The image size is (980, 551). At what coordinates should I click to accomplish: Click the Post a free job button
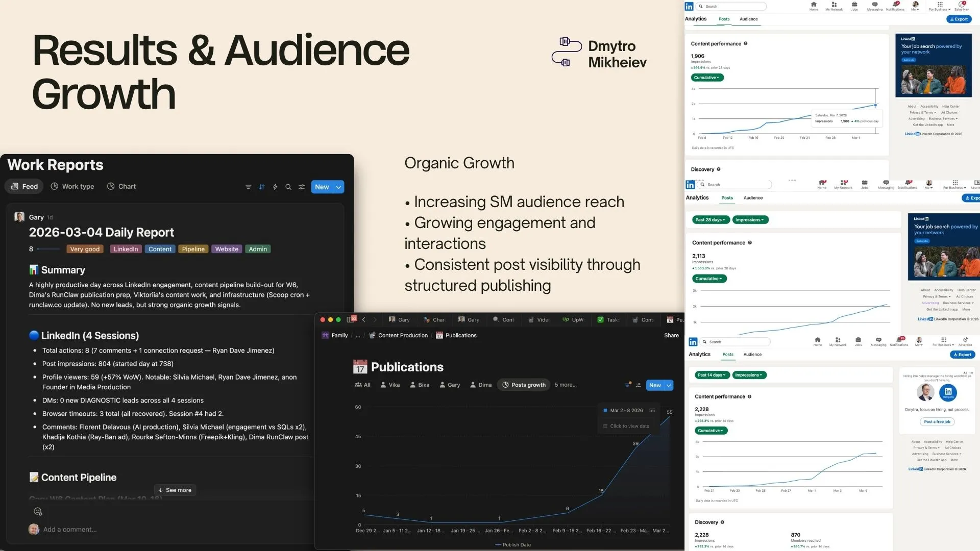(937, 421)
